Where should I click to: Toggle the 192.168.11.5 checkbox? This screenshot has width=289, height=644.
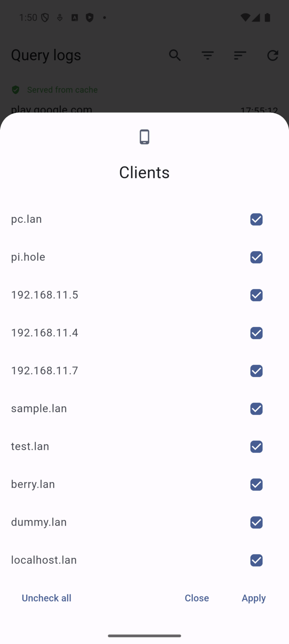(x=256, y=295)
